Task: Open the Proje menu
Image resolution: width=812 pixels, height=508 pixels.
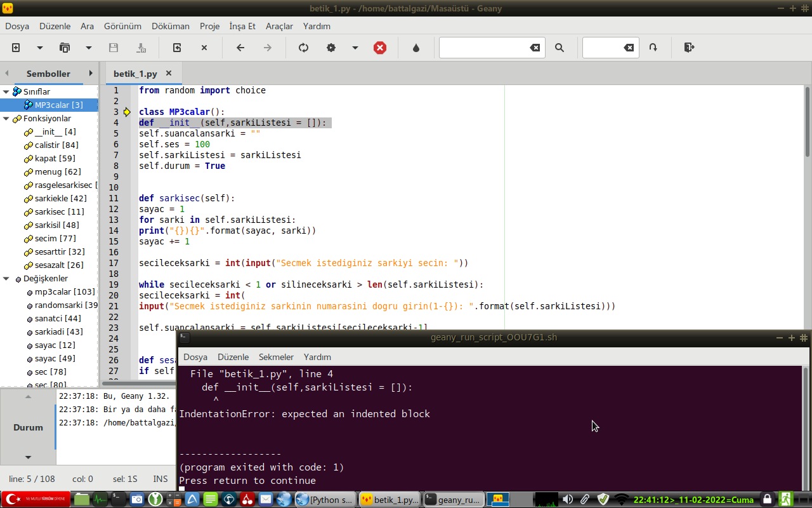Action: (x=210, y=26)
